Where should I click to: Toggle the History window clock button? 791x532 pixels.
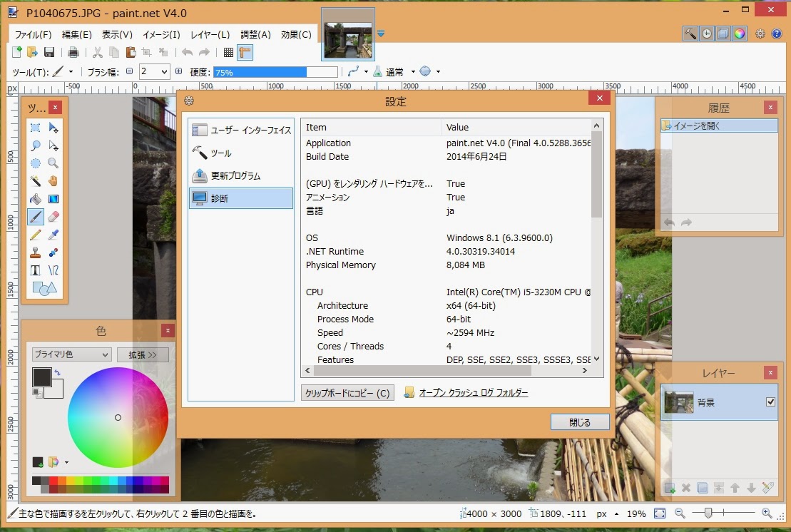click(x=707, y=34)
